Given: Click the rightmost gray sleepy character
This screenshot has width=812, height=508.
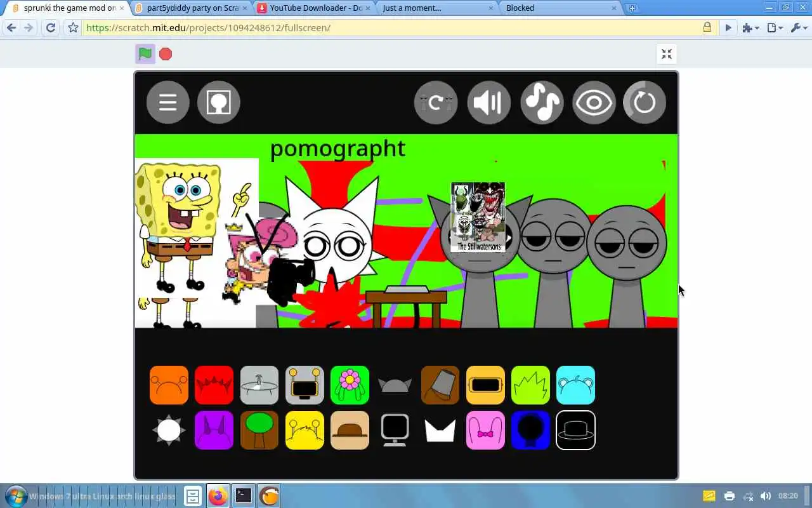Looking at the screenshot, I should pyautogui.click(x=627, y=267).
